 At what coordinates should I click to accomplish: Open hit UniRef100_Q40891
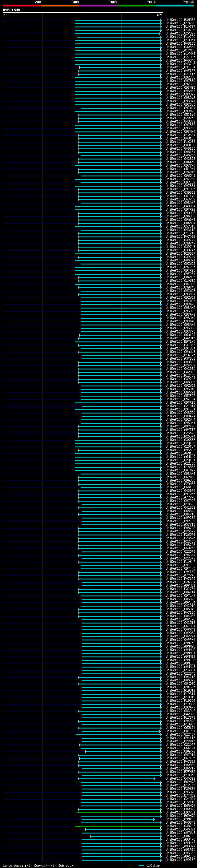coord(180,829)
